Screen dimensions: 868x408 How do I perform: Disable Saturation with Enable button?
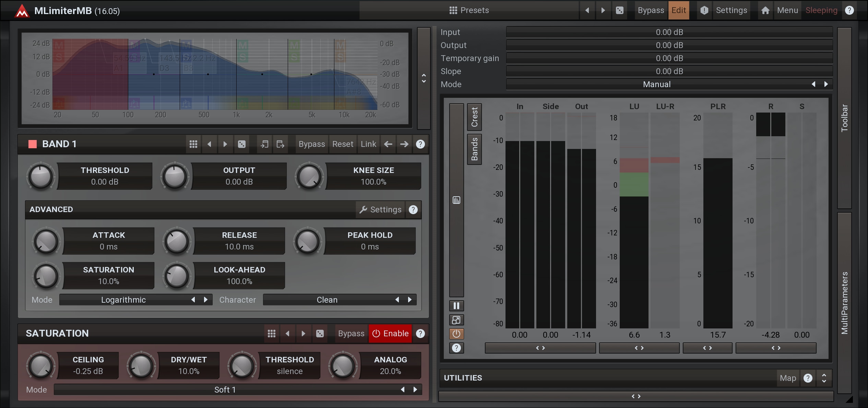(390, 334)
